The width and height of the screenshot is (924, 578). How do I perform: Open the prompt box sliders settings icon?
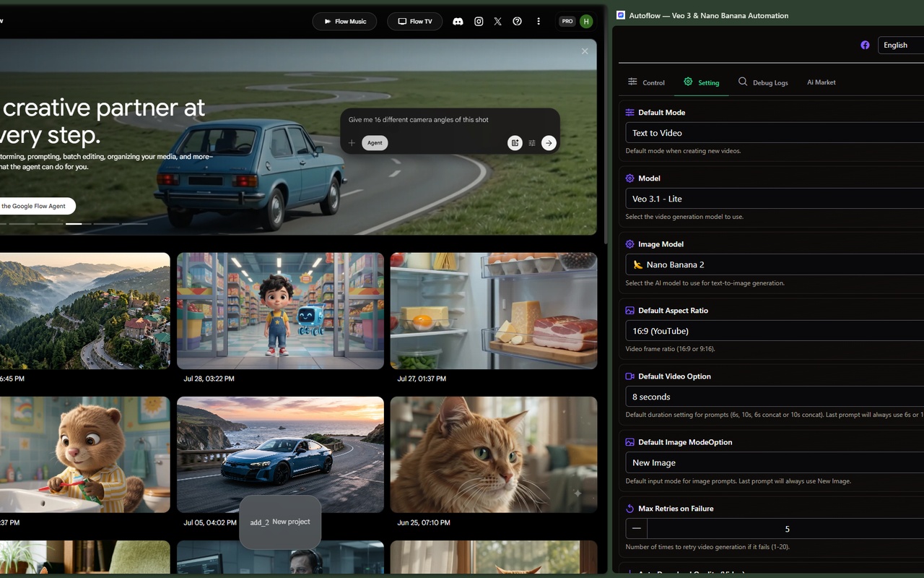[x=532, y=143]
